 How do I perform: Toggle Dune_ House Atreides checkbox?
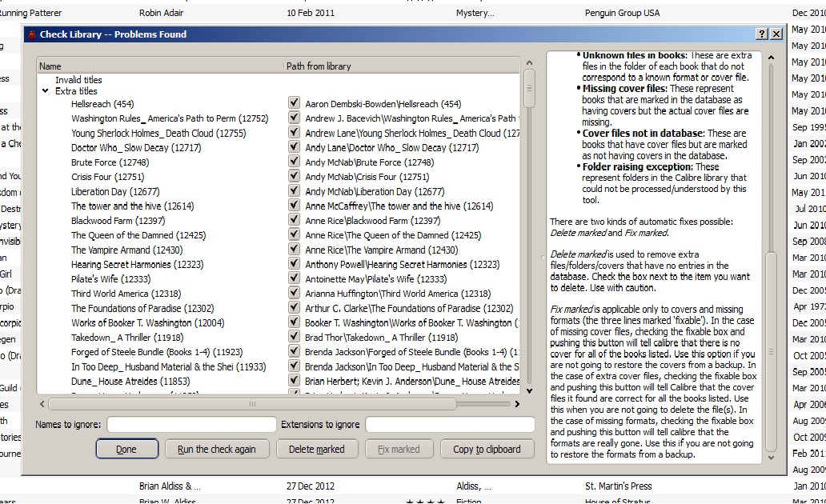[294, 380]
